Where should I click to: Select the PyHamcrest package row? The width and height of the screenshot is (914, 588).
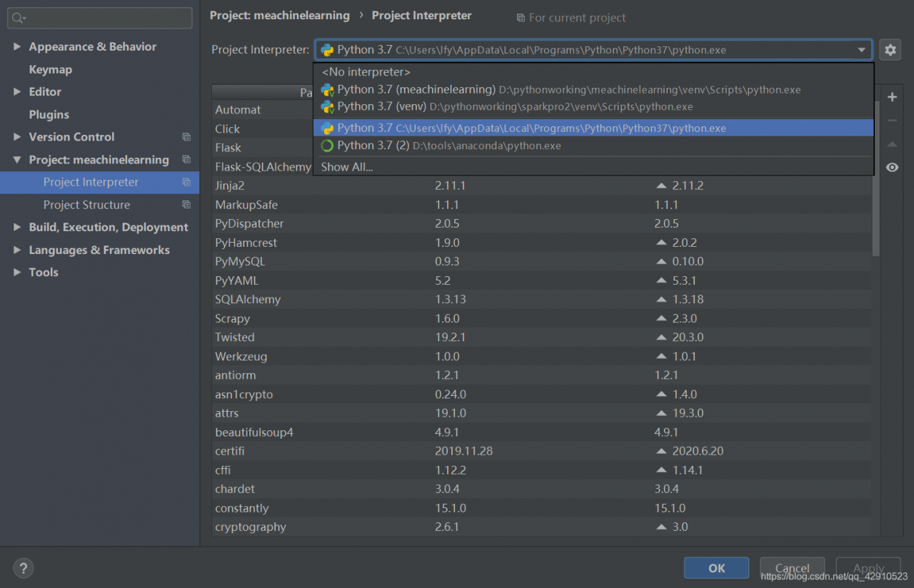point(543,243)
